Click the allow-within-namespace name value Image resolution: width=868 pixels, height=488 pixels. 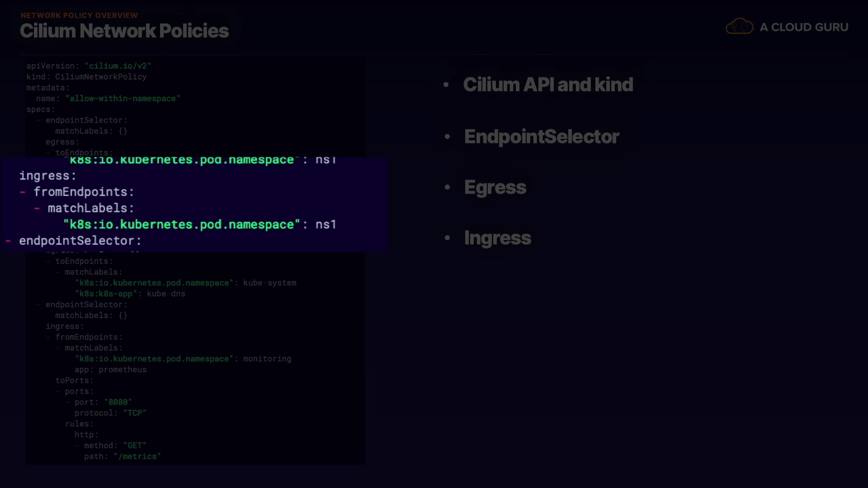pyautogui.click(x=123, y=99)
